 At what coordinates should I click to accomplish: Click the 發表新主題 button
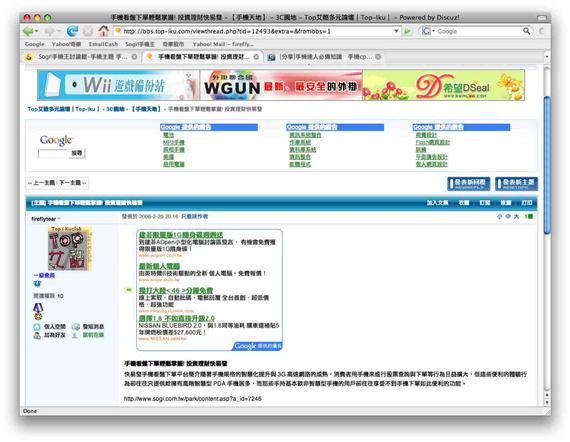click(516, 184)
